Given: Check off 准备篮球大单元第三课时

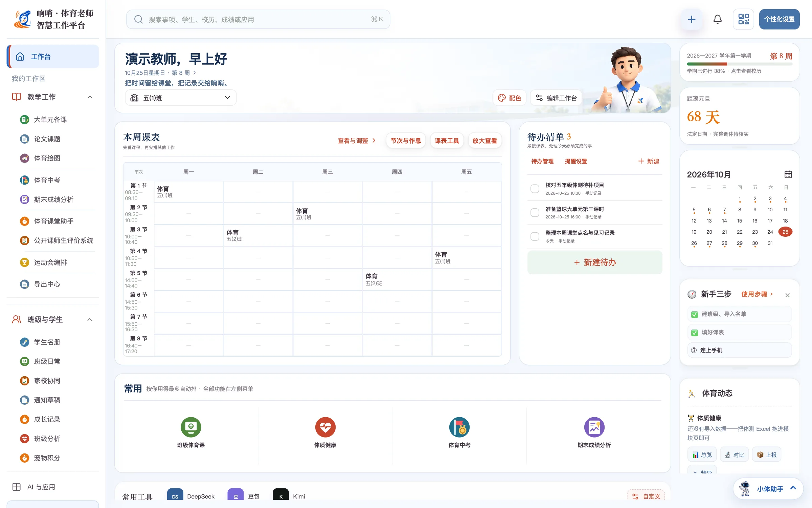Looking at the screenshot, I should [535, 212].
